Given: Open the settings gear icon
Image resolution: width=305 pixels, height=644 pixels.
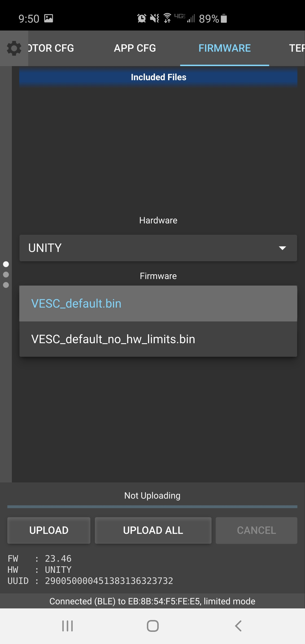Looking at the screenshot, I should pyautogui.click(x=14, y=48).
